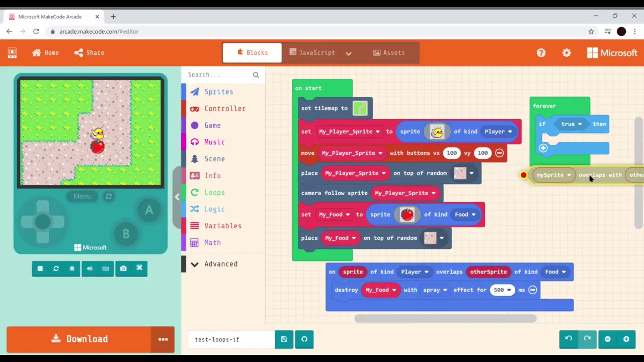This screenshot has width=644, height=362.
Task: Open the language dropdown arrow next to JavaScript
Action: tap(348, 53)
